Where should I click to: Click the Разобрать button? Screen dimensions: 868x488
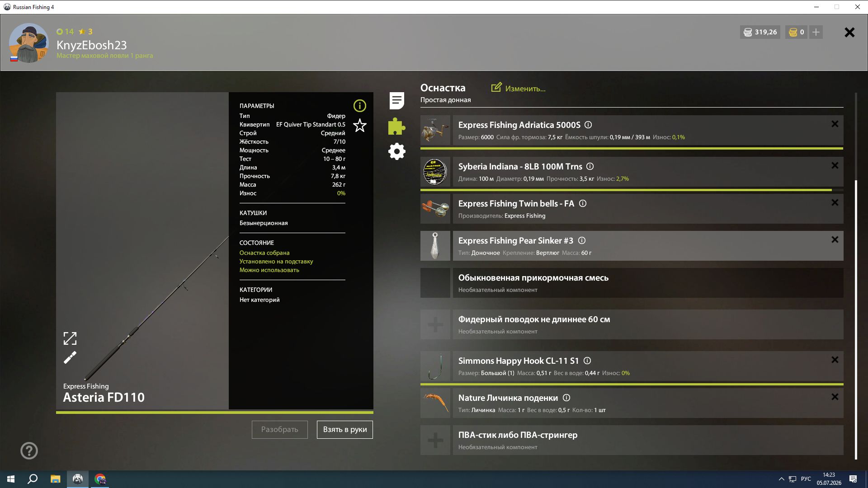pyautogui.click(x=280, y=429)
